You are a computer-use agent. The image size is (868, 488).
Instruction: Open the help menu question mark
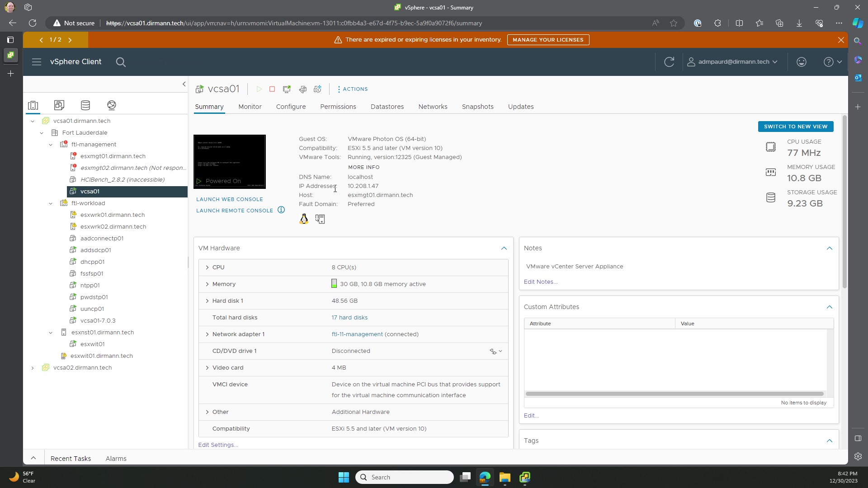832,62
